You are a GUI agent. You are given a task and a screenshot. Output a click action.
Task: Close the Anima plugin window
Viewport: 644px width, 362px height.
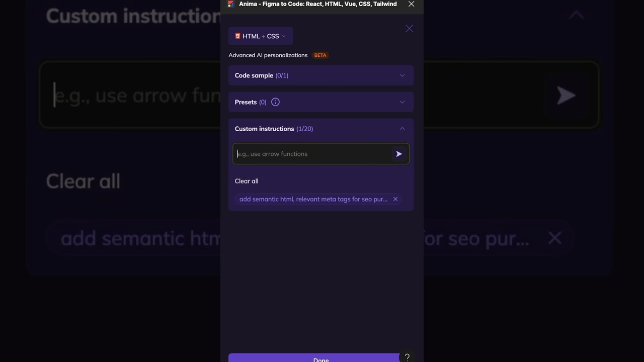point(412,4)
